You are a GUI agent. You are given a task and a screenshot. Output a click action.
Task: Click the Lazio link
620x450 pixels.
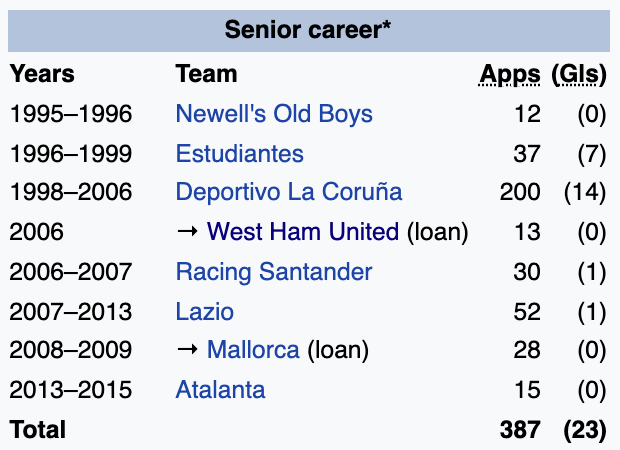click(x=203, y=311)
